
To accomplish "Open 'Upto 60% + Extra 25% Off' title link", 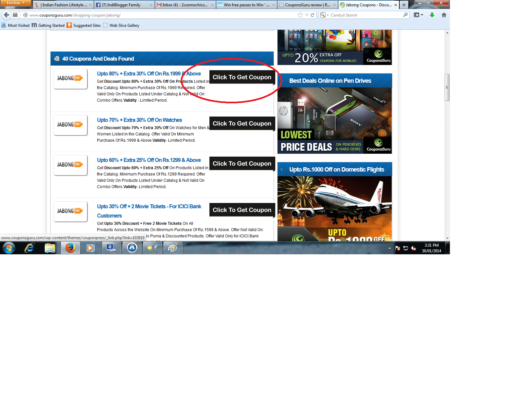I will coord(149,160).
